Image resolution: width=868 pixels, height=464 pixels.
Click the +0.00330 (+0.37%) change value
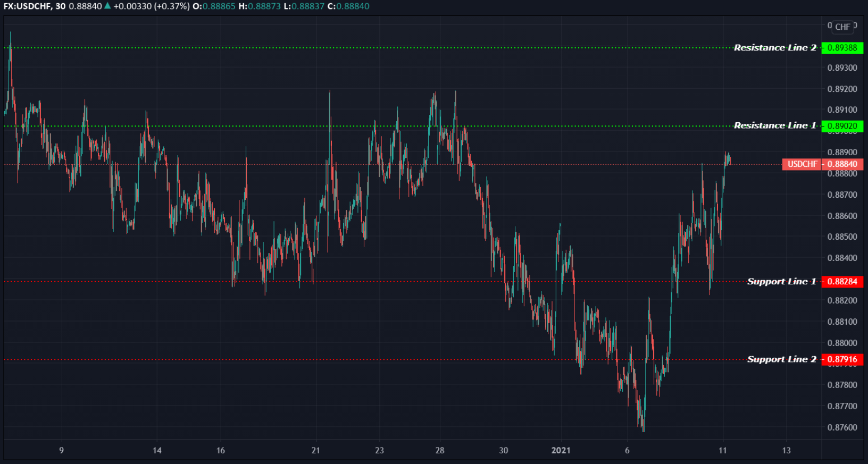152,6
